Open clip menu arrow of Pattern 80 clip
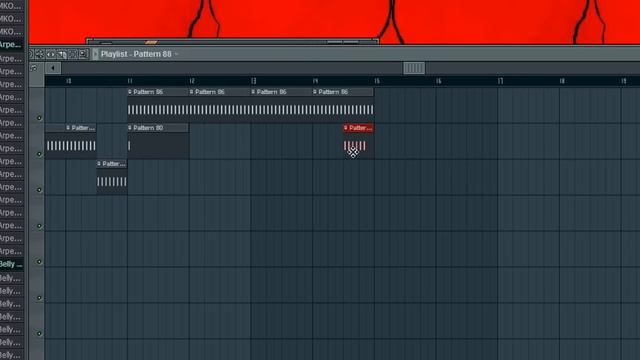The height and width of the screenshot is (360, 640). click(130, 128)
